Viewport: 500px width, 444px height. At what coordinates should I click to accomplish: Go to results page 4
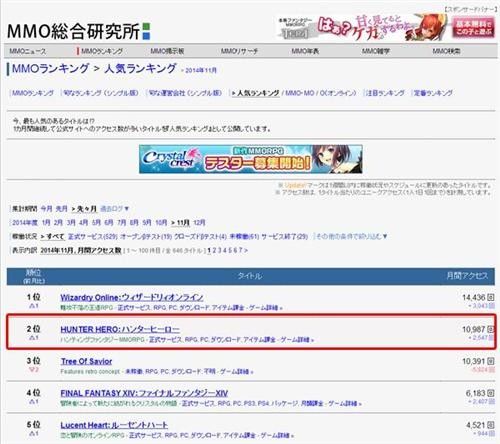(225, 250)
